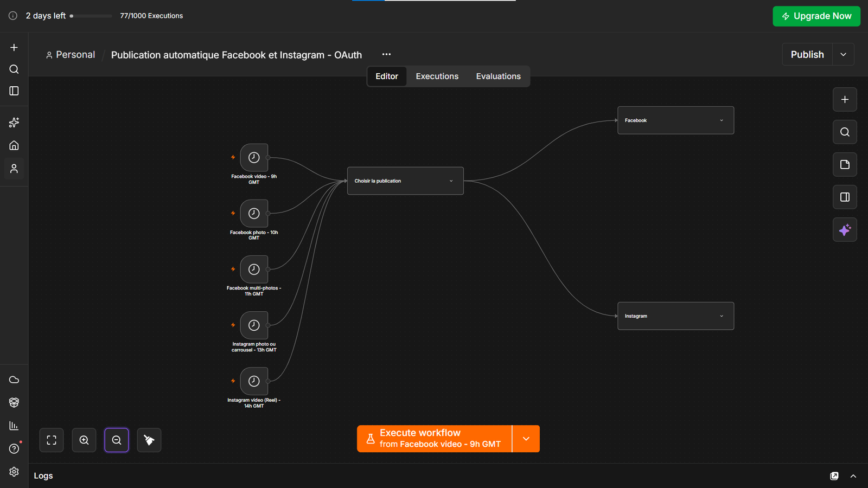
Task: Add a node with the canvas plus button
Action: coord(845,99)
